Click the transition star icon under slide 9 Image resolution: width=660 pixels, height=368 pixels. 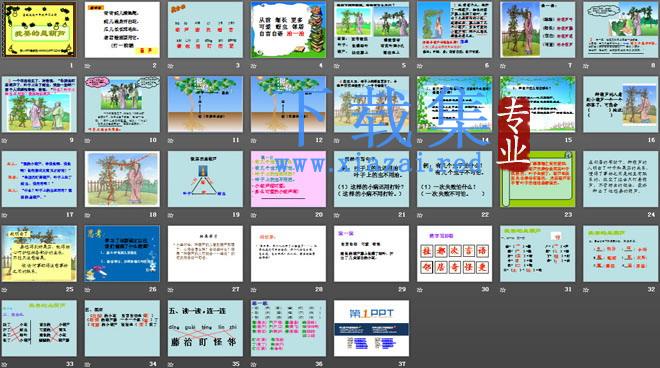click(4, 141)
